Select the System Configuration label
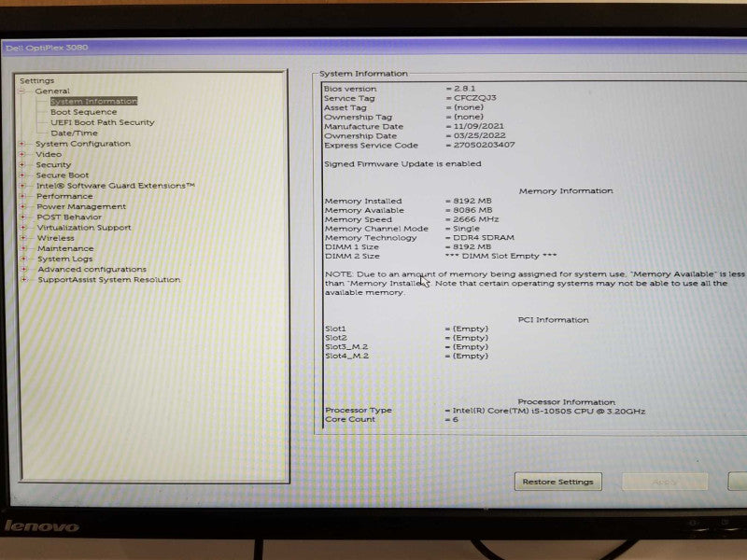Viewport: 747px width, 560px height. pyautogui.click(x=83, y=144)
